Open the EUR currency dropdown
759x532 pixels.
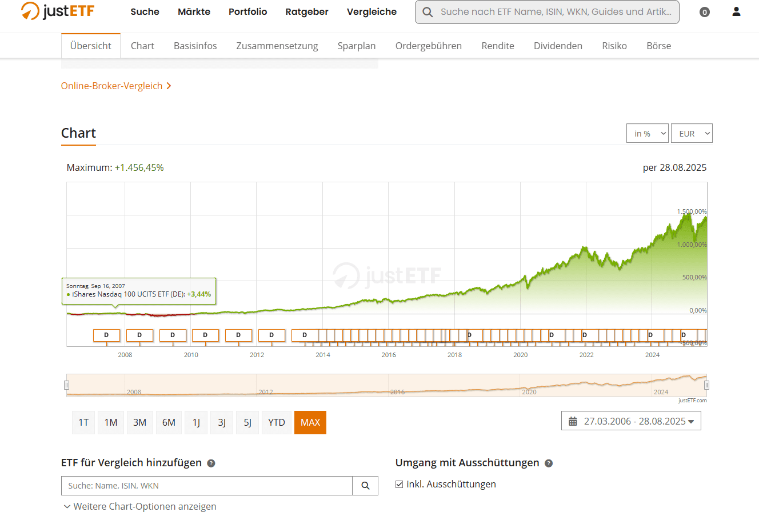(x=692, y=133)
